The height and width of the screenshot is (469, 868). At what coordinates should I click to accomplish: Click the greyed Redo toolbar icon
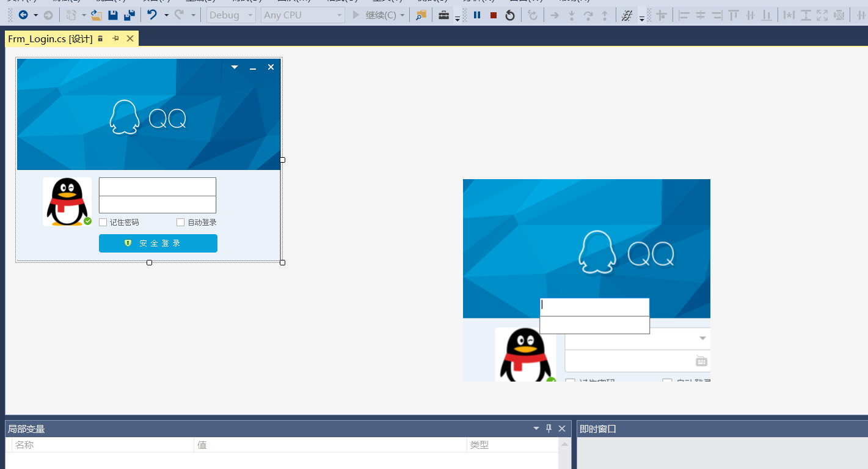click(x=180, y=15)
